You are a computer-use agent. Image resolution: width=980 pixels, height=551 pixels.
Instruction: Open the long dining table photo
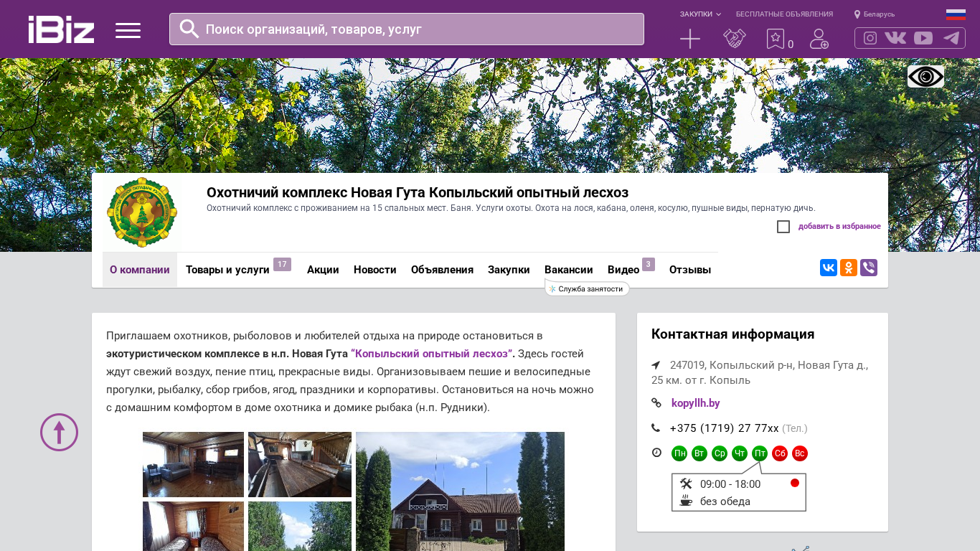coord(300,464)
